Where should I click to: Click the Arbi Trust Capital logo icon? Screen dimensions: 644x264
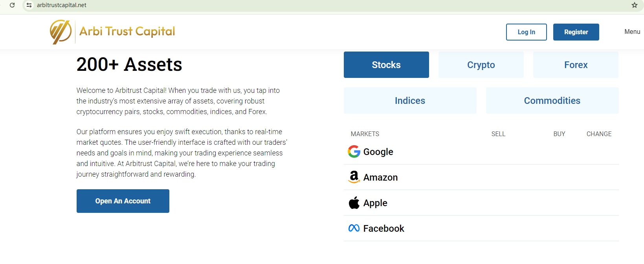tap(61, 32)
